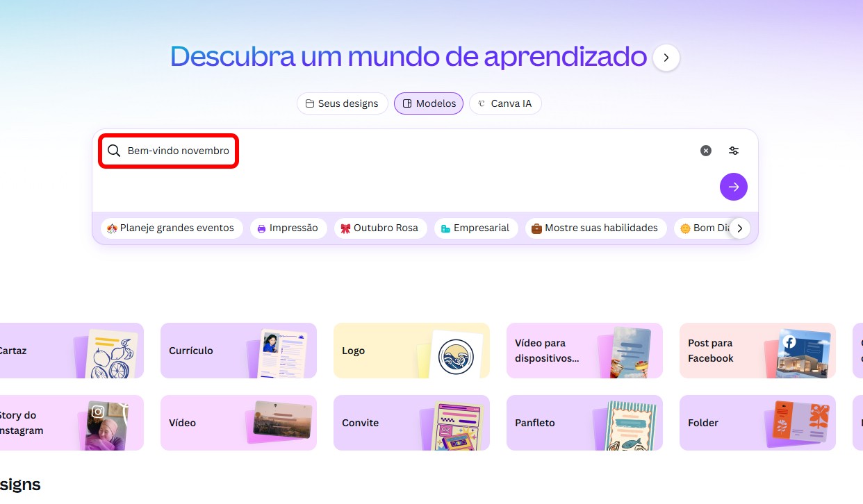
Task: Submit search with purple arrow button
Action: (734, 187)
